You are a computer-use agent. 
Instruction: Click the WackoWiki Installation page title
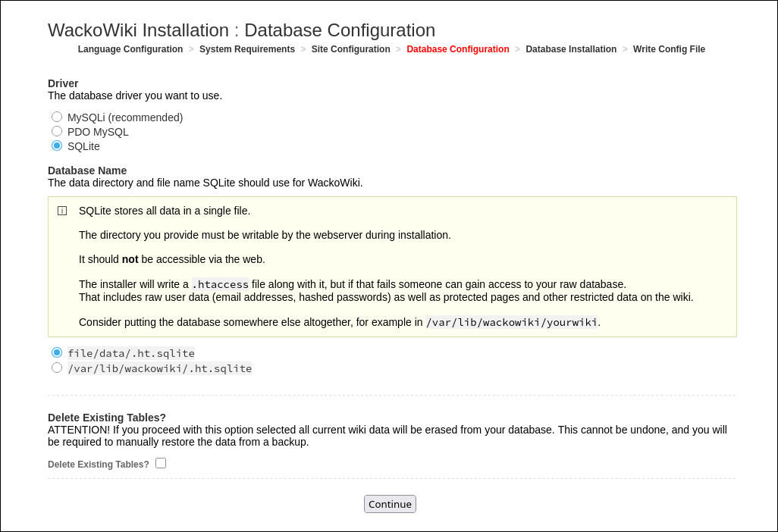[241, 30]
